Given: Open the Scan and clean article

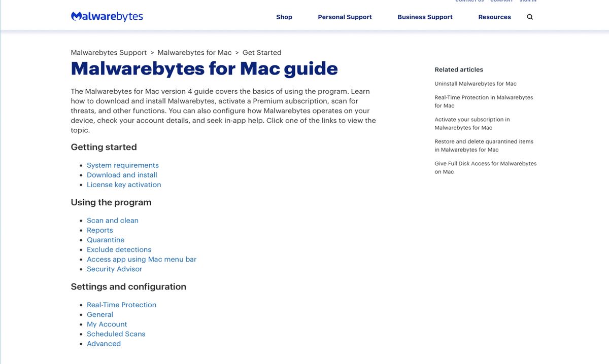Looking at the screenshot, I should [x=112, y=220].
